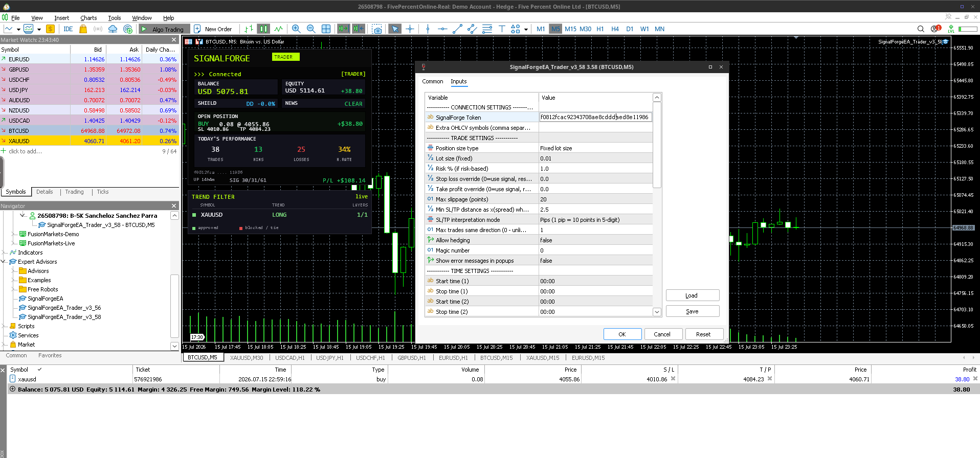Open the VPS cloud hosting icon

point(113,29)
